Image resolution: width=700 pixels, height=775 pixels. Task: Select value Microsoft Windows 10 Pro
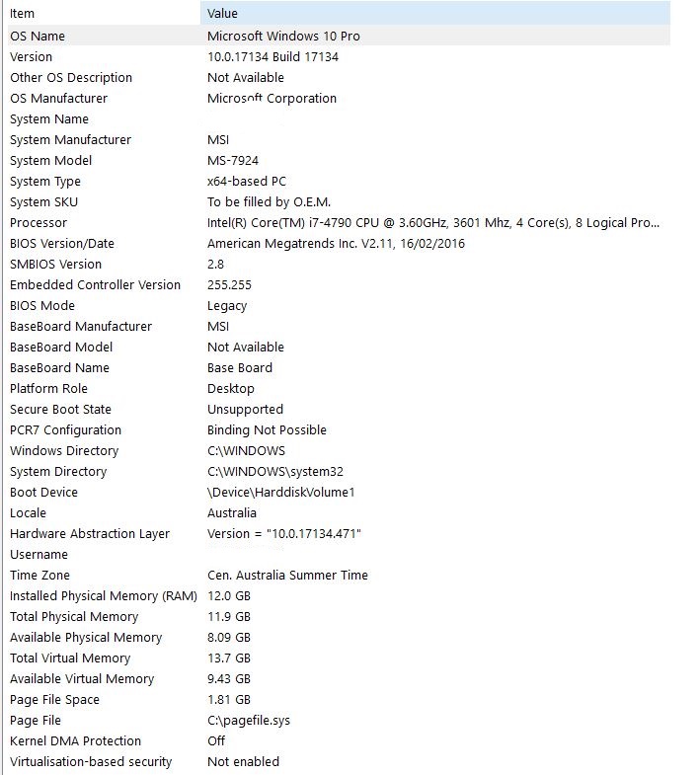click(x=283, y=37)
